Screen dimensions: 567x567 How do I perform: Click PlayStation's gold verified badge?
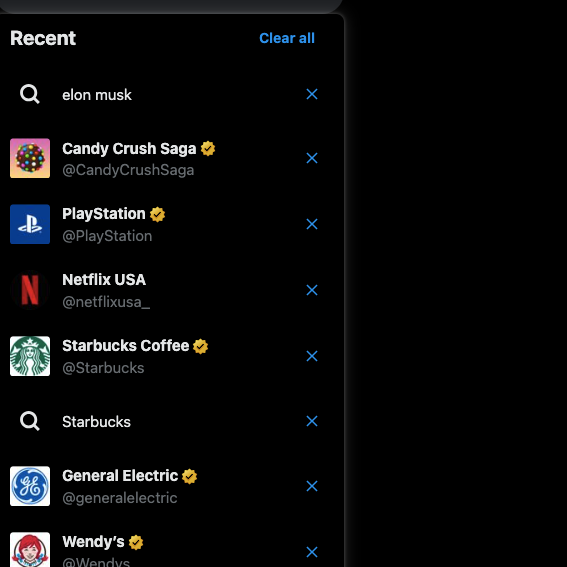click(157, 214)
